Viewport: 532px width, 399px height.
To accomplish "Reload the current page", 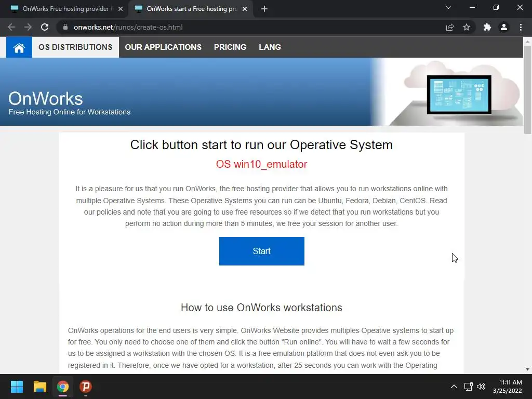I will [45, 27].
